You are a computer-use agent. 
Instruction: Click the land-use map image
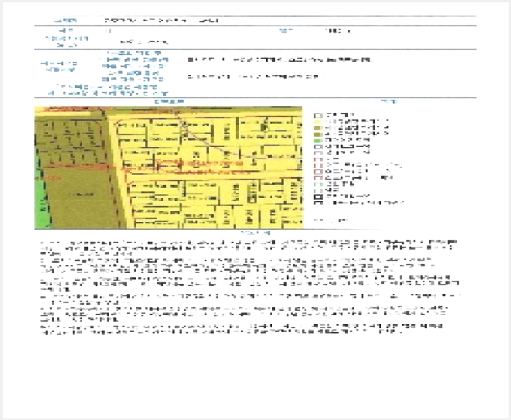click(169, 167)
